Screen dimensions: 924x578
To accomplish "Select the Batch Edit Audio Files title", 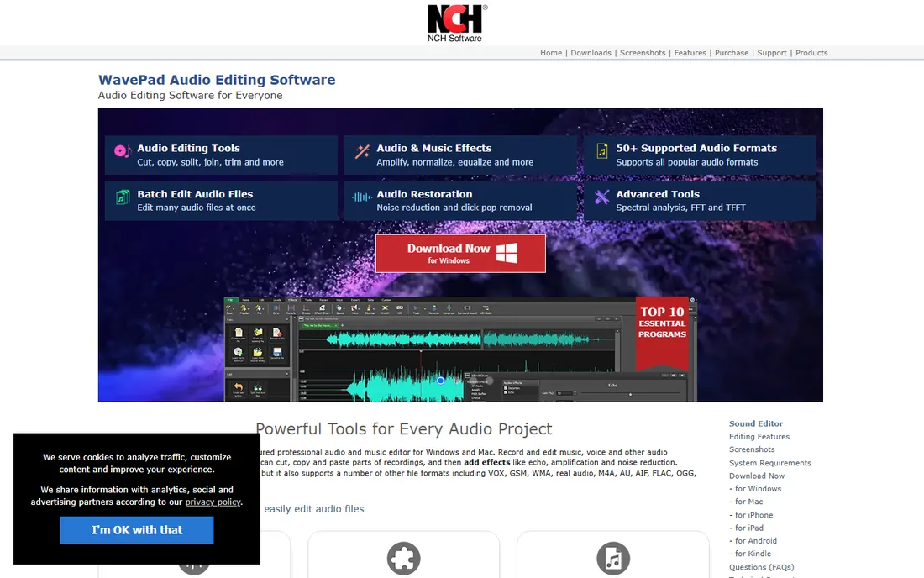I will [195, 194].
